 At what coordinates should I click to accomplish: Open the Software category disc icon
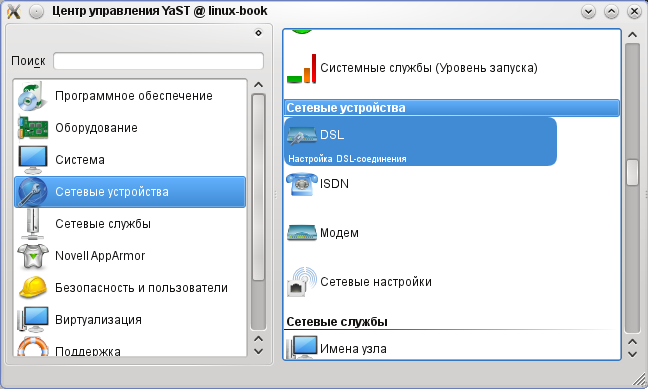pos(31,96)
